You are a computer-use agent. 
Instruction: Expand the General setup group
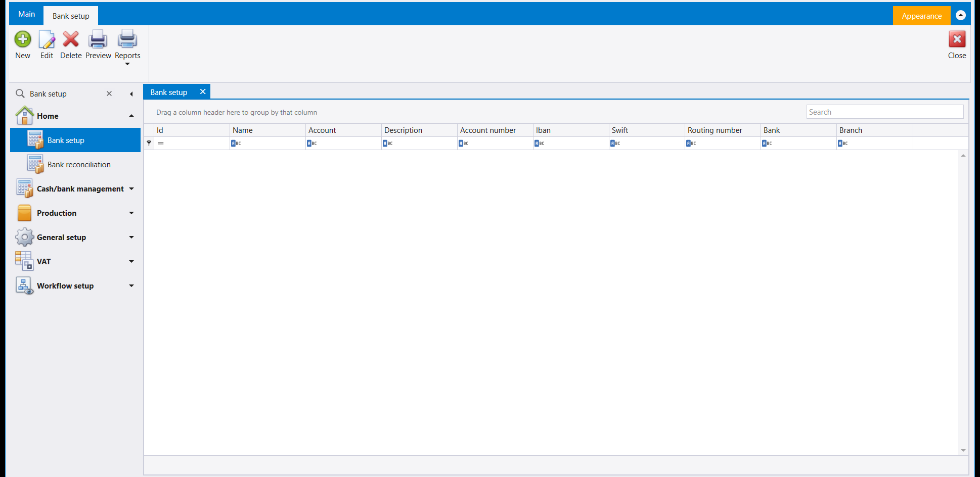click(131, 237)
